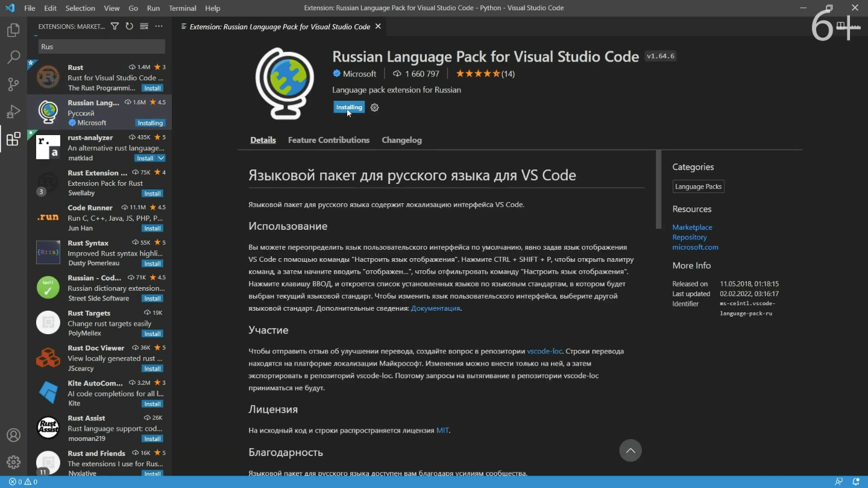The image size is (868, 488).
Task: Open the vscode-loc repository link
Action: 544,351
